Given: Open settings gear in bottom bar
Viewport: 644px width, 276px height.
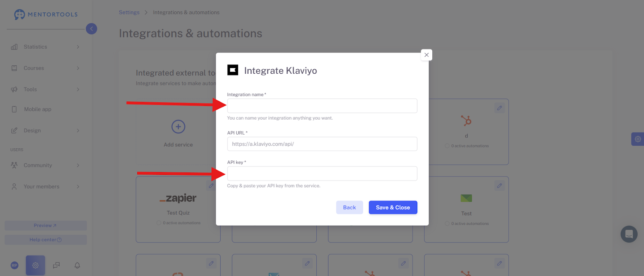Looking at the screenshot, I should point(35,266).
